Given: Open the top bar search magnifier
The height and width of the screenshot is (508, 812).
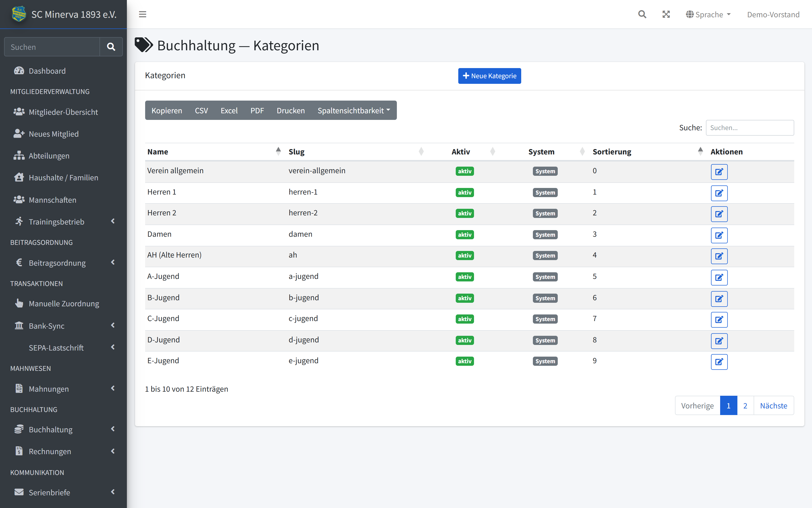Looking at the screenshot, I should (642, 14).
